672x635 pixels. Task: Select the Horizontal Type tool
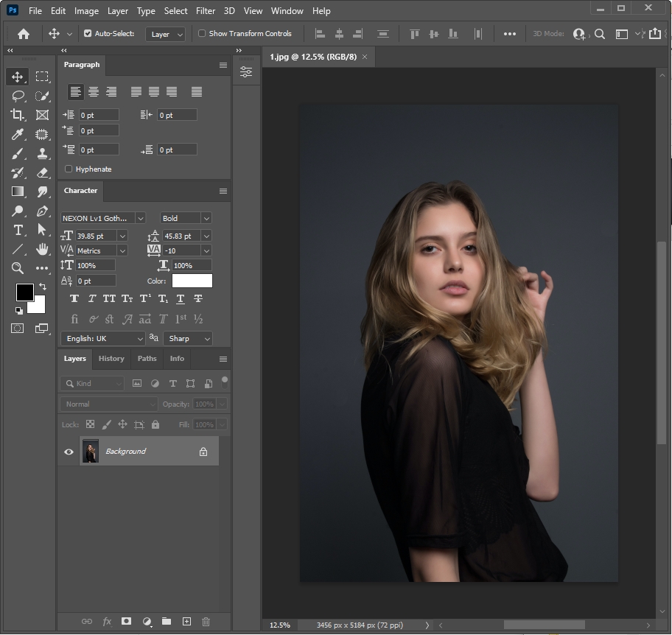18,230
